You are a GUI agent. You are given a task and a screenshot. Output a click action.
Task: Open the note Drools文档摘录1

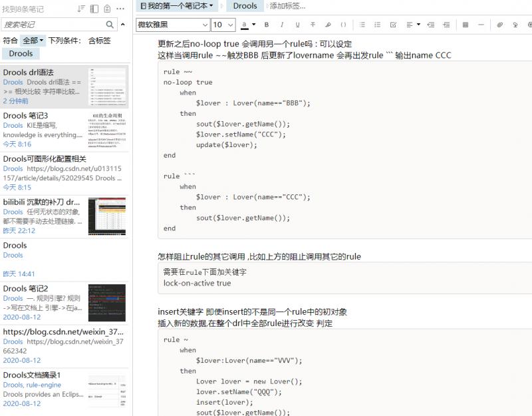(65, 389)
